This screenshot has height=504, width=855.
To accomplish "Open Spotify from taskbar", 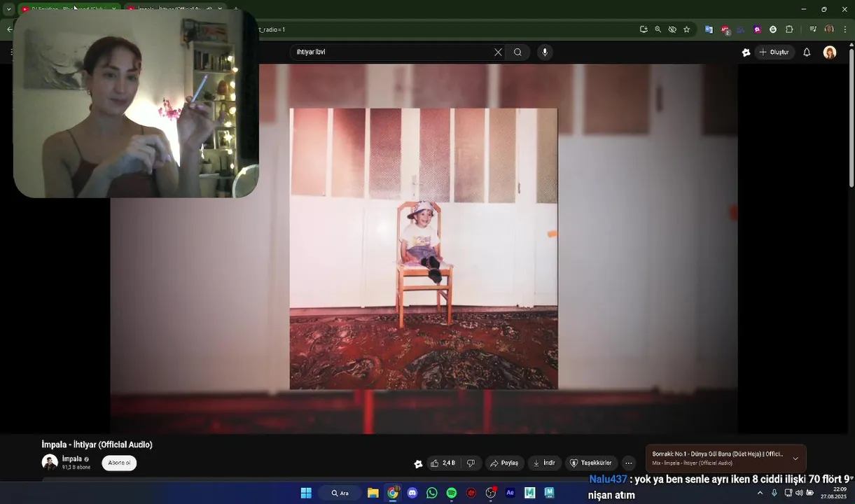I will coord(452,493).
